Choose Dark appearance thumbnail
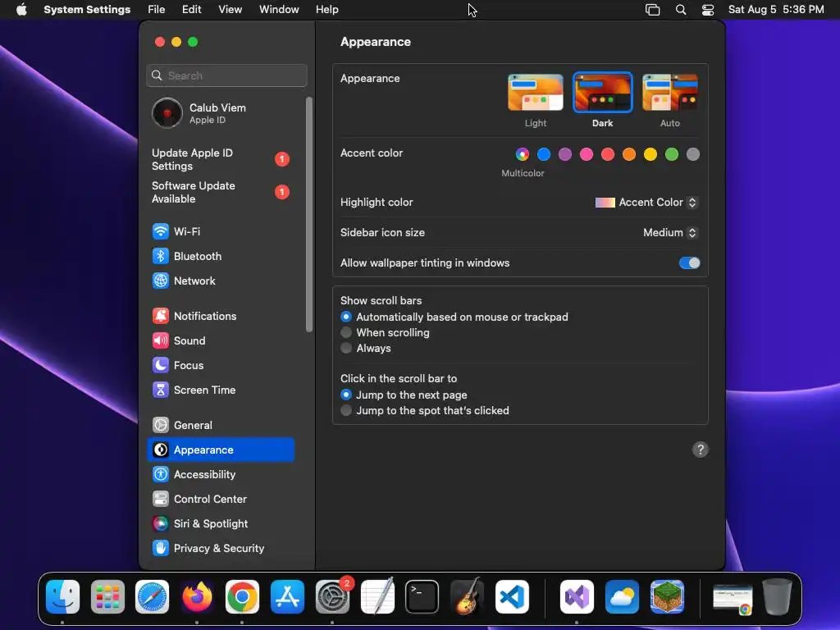 coord(603,93)
